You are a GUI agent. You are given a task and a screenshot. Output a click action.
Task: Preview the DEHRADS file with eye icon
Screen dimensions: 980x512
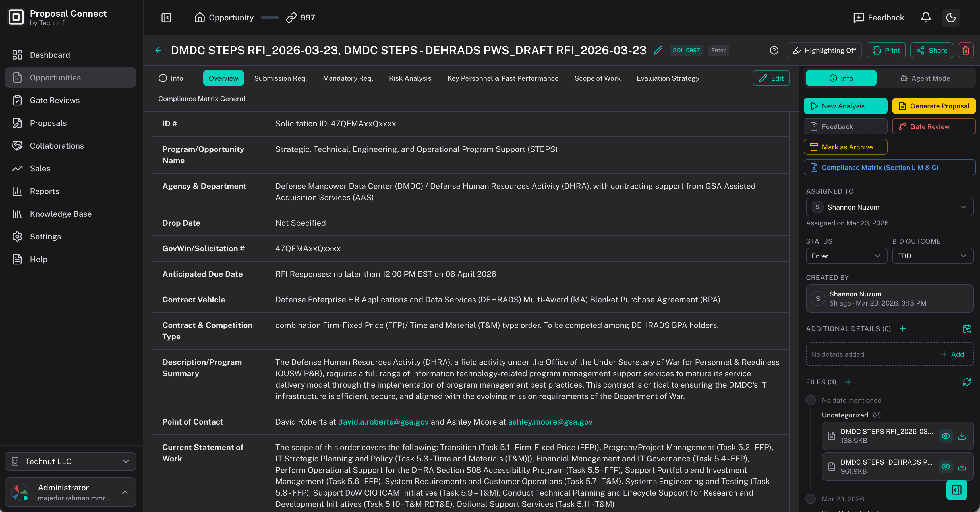coord(946,467)
